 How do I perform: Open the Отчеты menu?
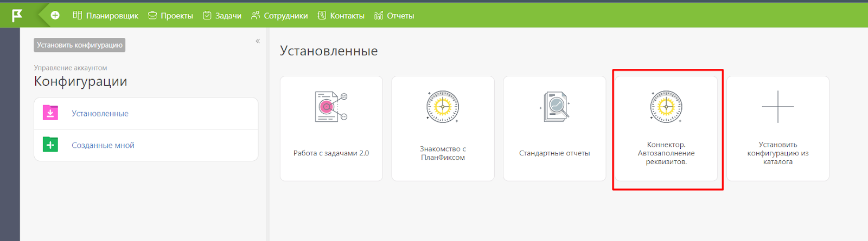(400, 16)
